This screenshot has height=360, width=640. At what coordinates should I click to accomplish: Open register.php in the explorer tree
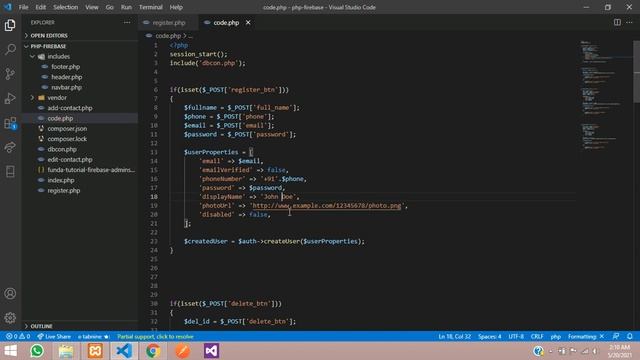point(64,191)
